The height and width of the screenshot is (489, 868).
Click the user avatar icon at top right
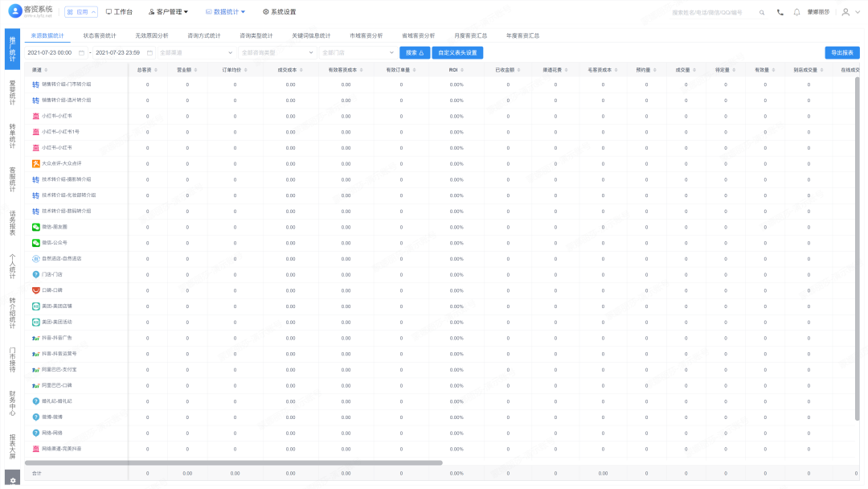point(845,12)
